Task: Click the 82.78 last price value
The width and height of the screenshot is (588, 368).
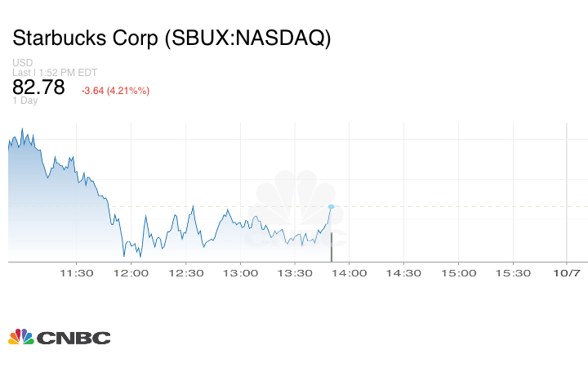Action: [38, 87]
